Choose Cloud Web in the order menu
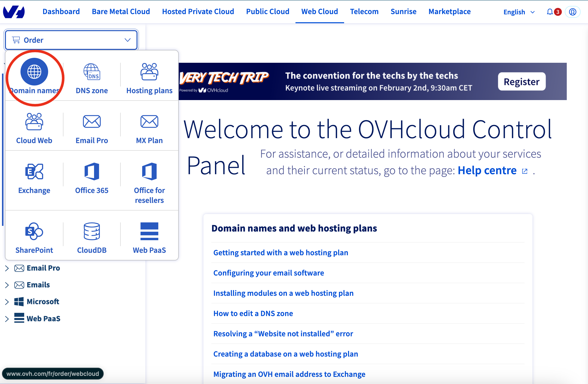The width and height of the screenshot is (588, 384). point(34,128)
